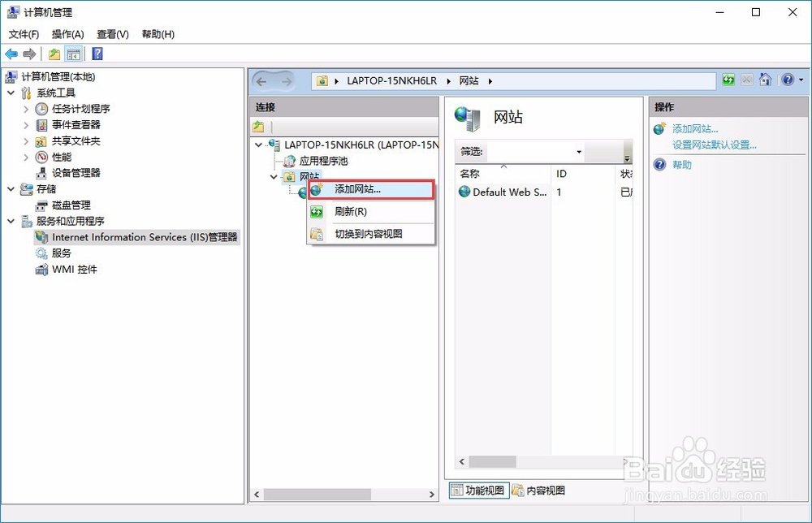The image size is (812, 523).
Task: Select the Services gear icon
Action: (x=41, y=253)
